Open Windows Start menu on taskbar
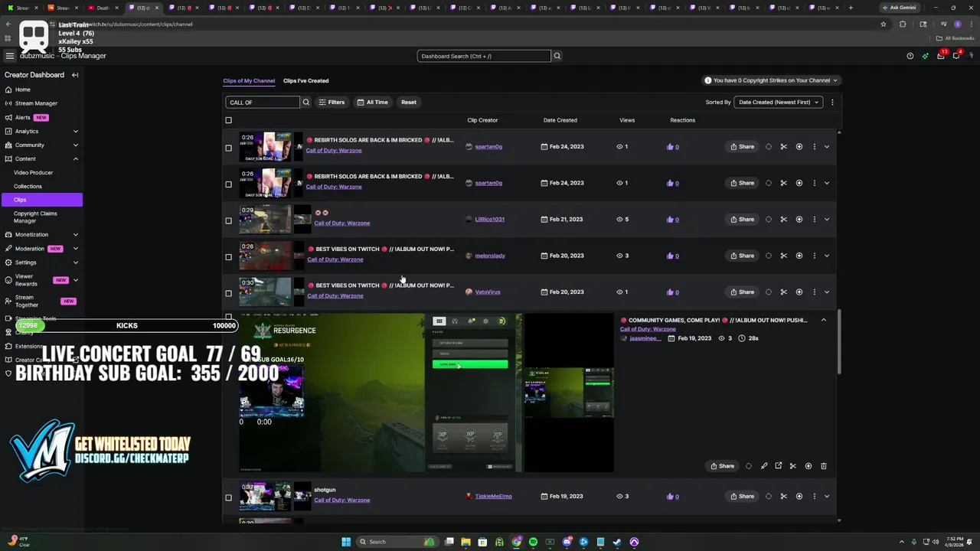The width and height of the screenshot is (980, 551). pyautogui.click(x=346, y=542)
